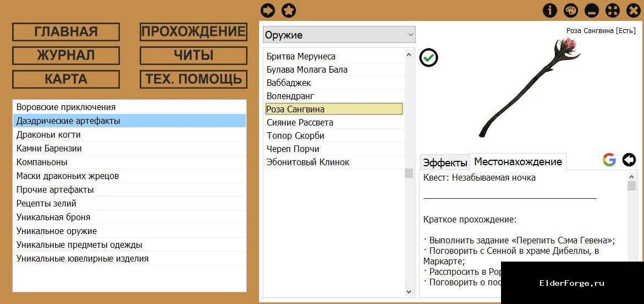Toggle the green checkmark owned status

[x=429, y=58]
